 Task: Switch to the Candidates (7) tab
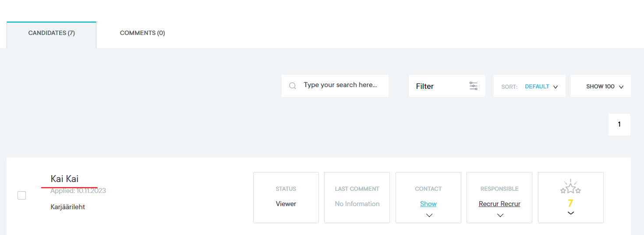pyautogui.click(x=51, y=33)
